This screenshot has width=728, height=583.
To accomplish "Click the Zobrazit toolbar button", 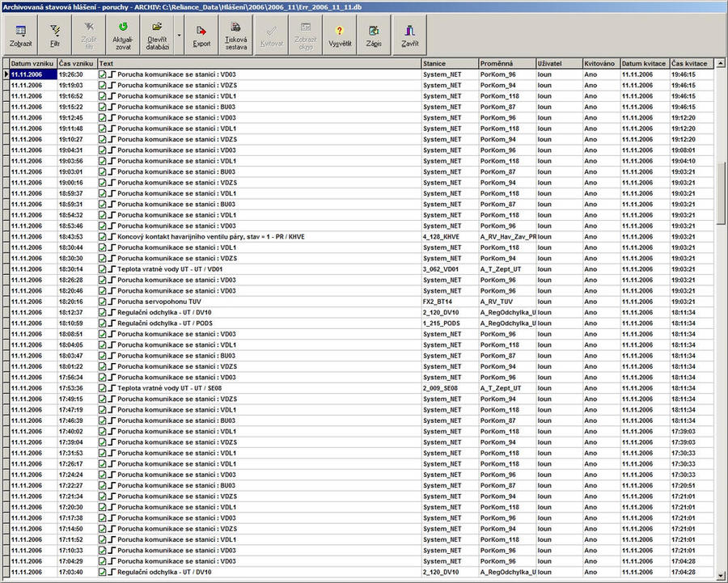I will coord(21,35).
